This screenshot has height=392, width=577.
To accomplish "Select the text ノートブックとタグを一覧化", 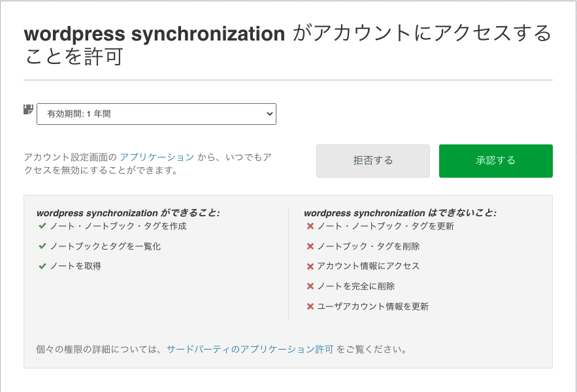I will pos(105,246).
